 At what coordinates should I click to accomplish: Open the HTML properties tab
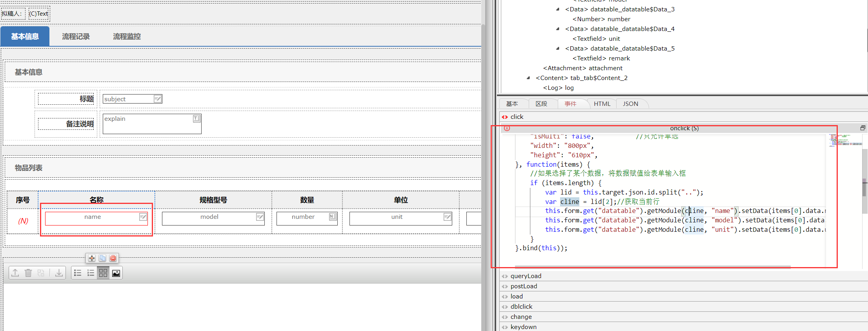pos(602,104)
